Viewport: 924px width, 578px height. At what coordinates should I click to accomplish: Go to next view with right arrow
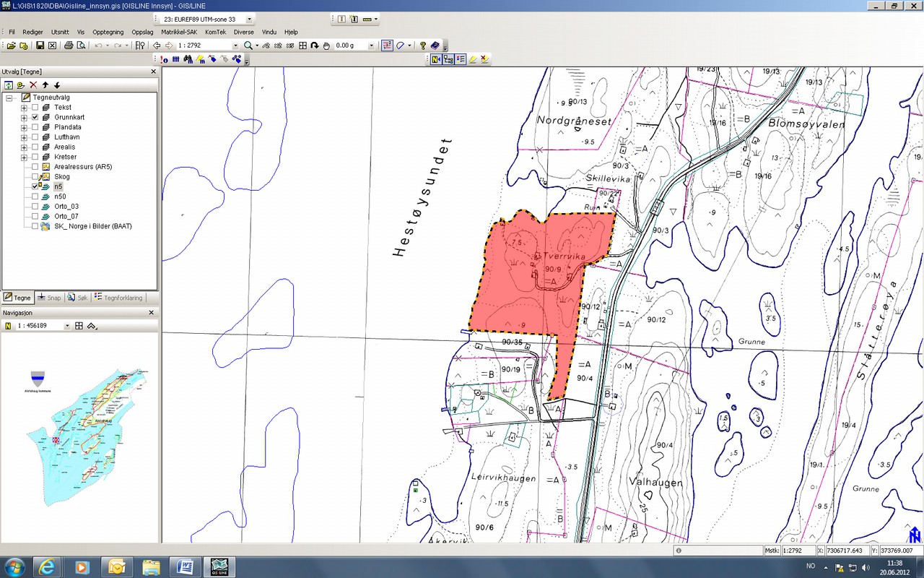(x=169, y=46)
